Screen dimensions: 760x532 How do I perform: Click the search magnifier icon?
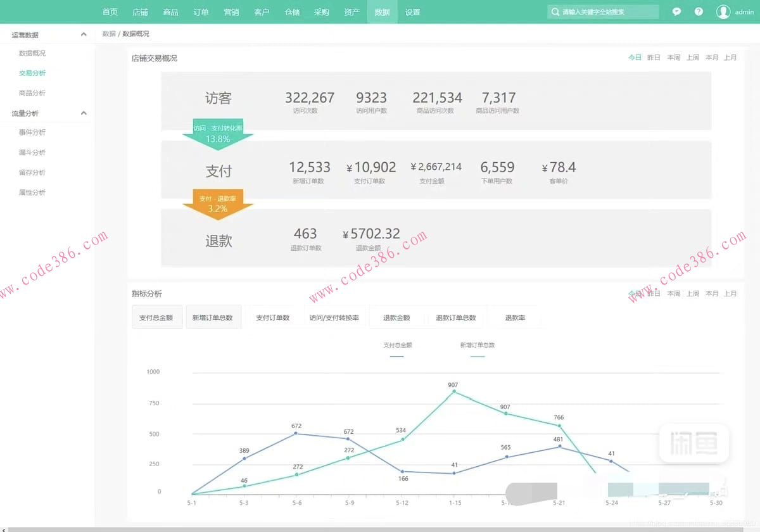[555, 12]
